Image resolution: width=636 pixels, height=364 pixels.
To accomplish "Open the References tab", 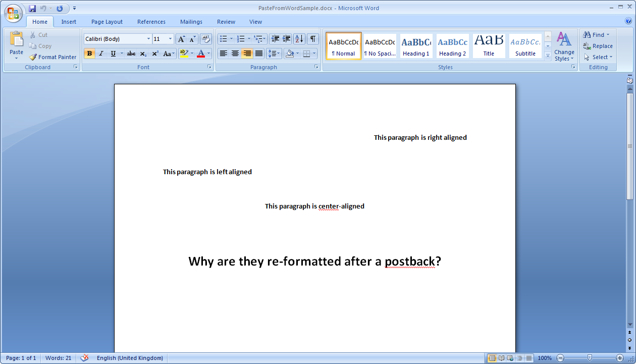I will tap(151, 22).
